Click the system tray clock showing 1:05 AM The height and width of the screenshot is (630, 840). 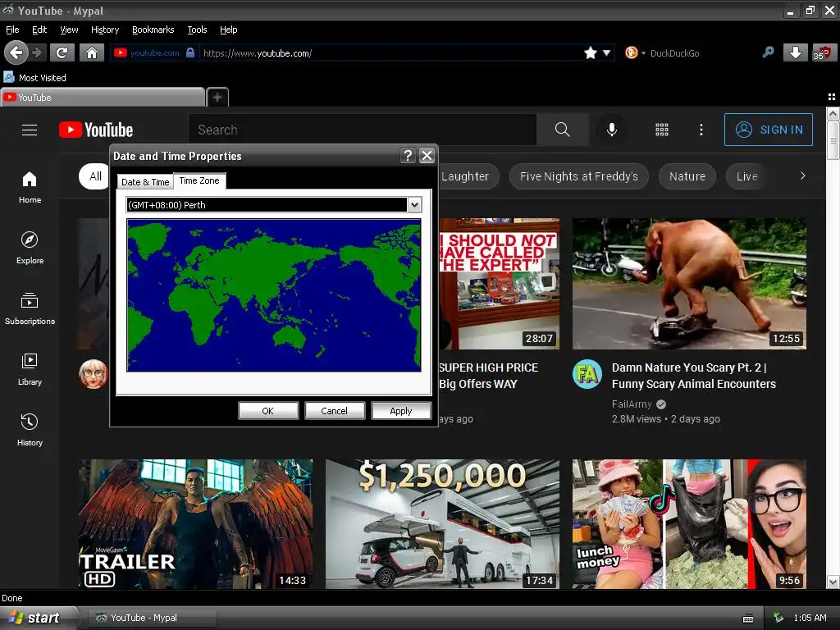[x=810, y=618]
